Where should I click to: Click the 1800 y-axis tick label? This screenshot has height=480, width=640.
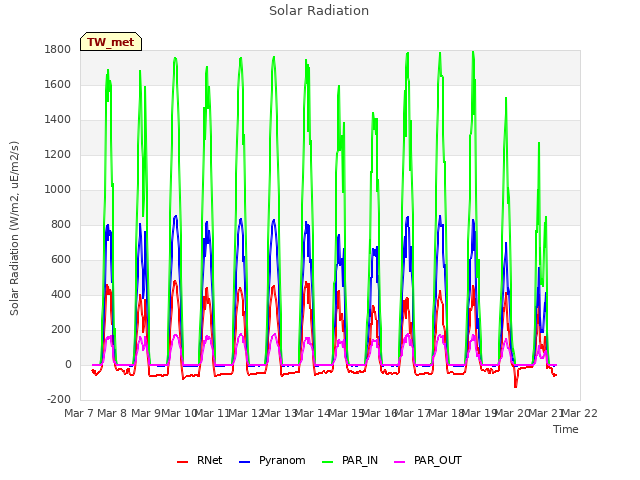pos(58,49)
